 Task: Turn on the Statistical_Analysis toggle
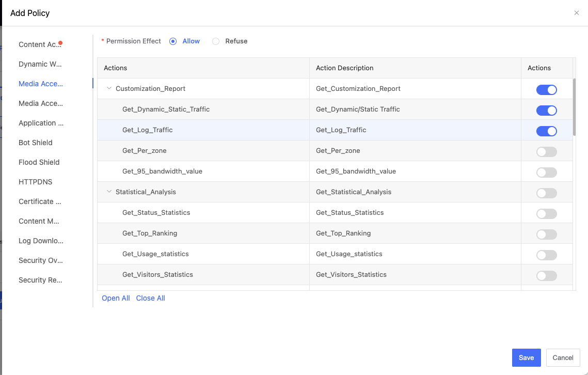(x=546, y=193)
